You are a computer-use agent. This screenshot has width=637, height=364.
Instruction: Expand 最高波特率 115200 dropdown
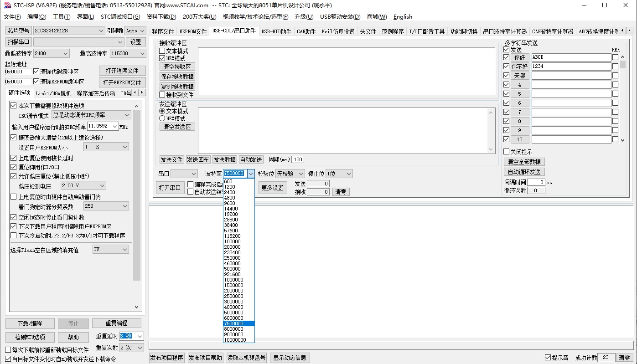(128, 53)
